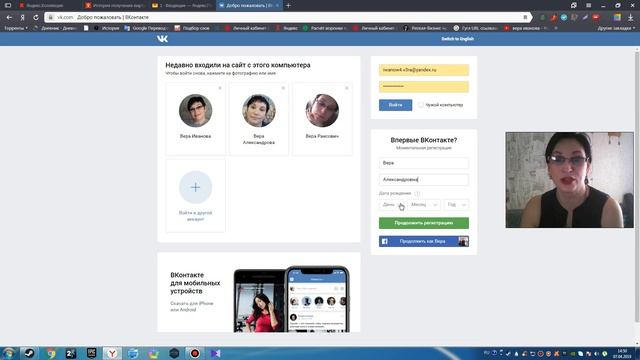The height and width of the screenshot is (360, 640).
Task: Click the plus icon to log into another account
Action: pyautogui.click(x=196, y=187)
